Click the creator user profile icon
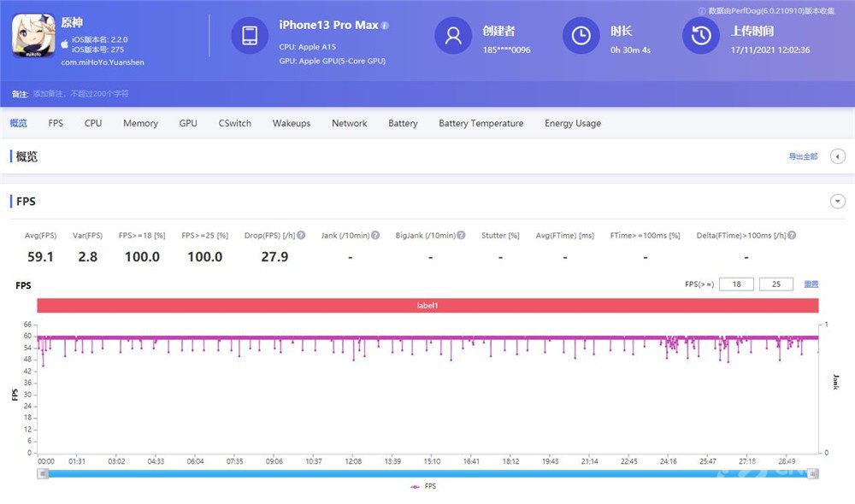855x504 pixels. click(453, 35)
